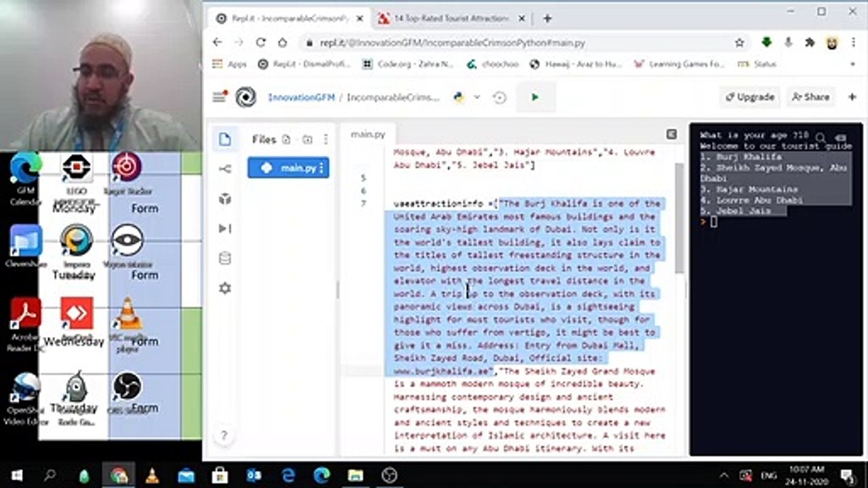Close the Tourist Attractions browser tab

coord(521,18)
